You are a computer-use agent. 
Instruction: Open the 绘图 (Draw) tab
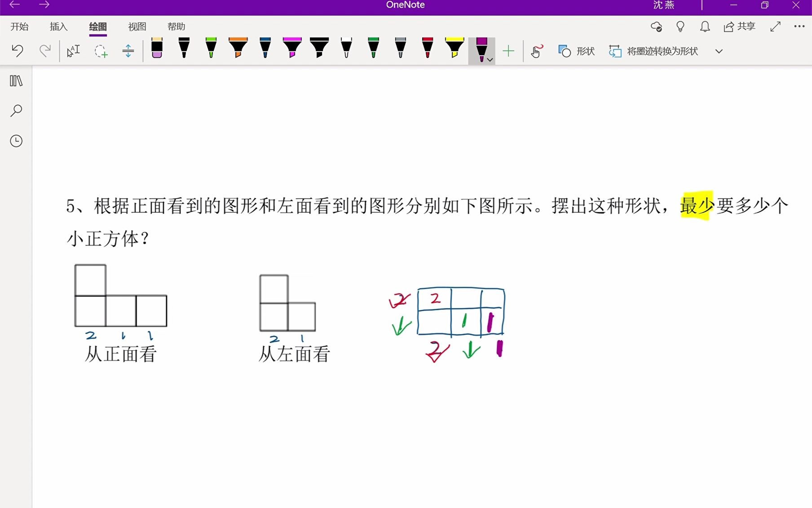[98, 27]
